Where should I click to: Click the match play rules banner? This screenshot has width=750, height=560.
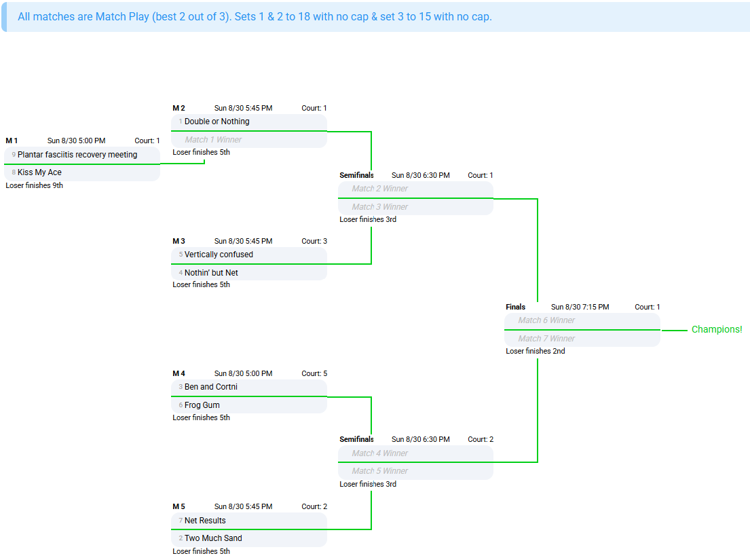(x=375, y=17)
